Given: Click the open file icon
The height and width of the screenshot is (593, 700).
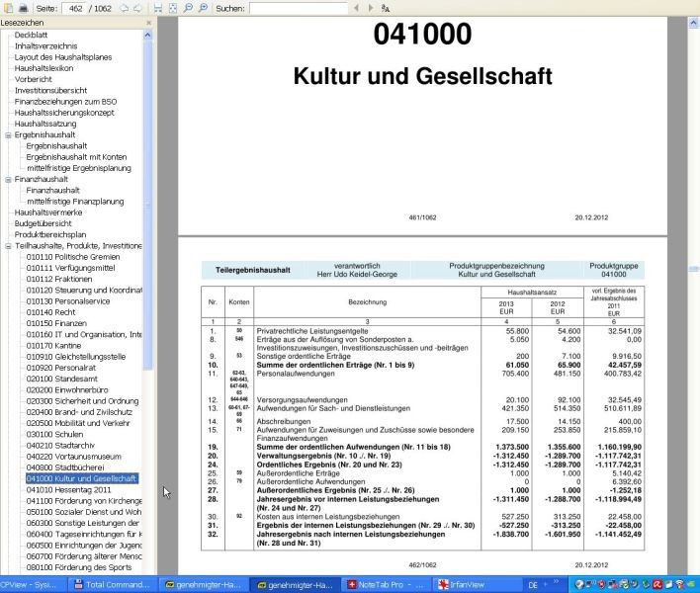Looking at the screenshot, I should (x=8, y=8).
